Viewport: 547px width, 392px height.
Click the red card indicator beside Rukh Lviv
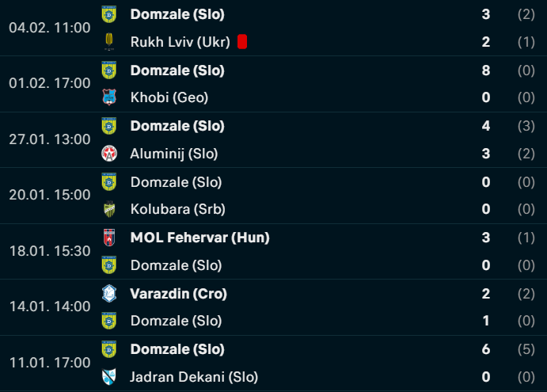[242, 41]
